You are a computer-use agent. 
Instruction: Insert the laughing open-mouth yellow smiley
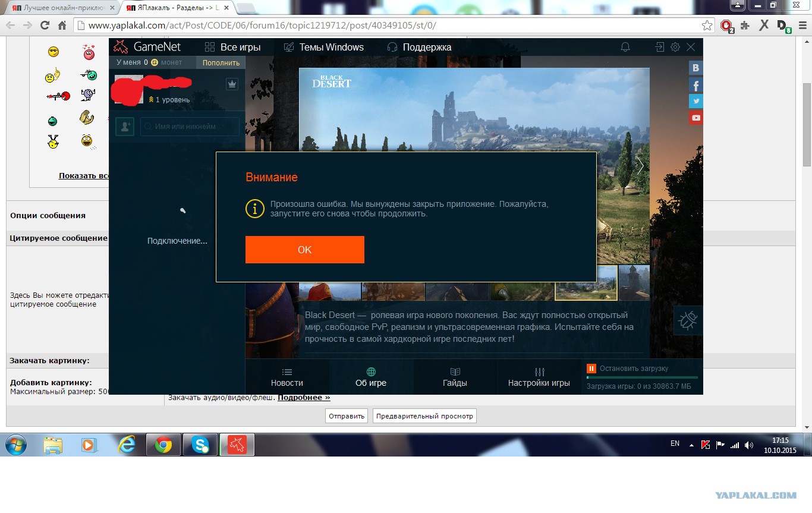click(x=87, y=141)
